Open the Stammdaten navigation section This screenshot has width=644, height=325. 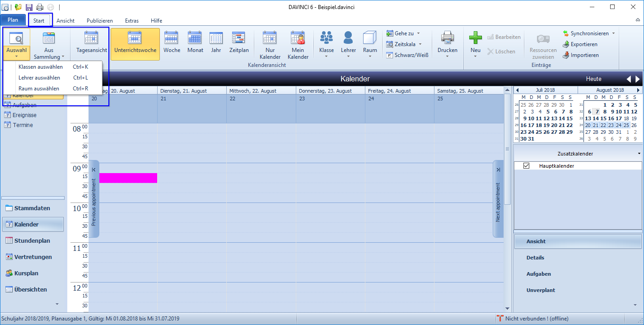point(33,208)
